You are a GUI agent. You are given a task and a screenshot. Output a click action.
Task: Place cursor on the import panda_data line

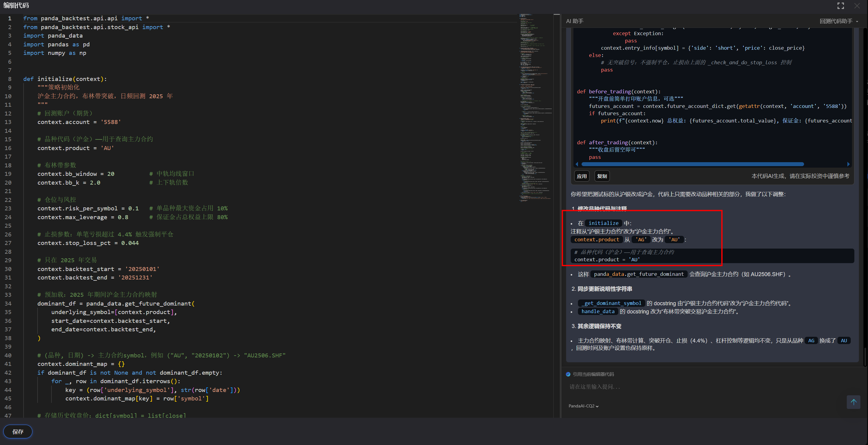53,36
